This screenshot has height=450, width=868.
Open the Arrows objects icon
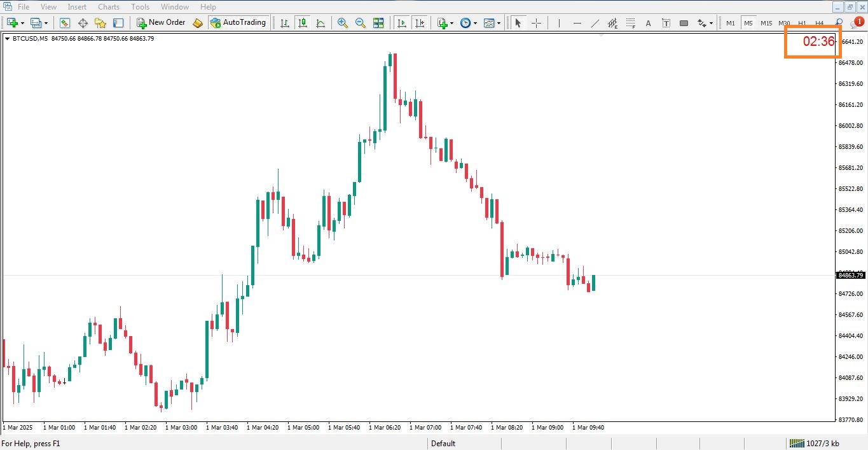(701, 23)
